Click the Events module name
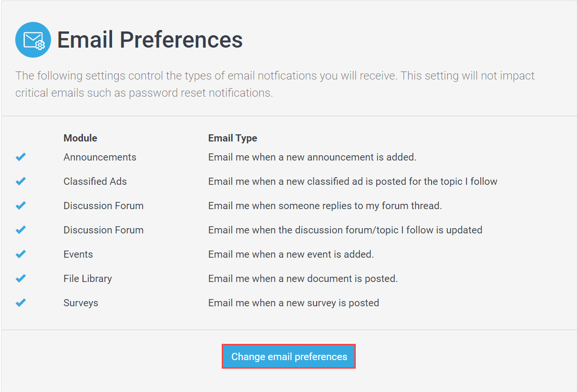This screenshot has height=392, width=577. tap(78, 254)
